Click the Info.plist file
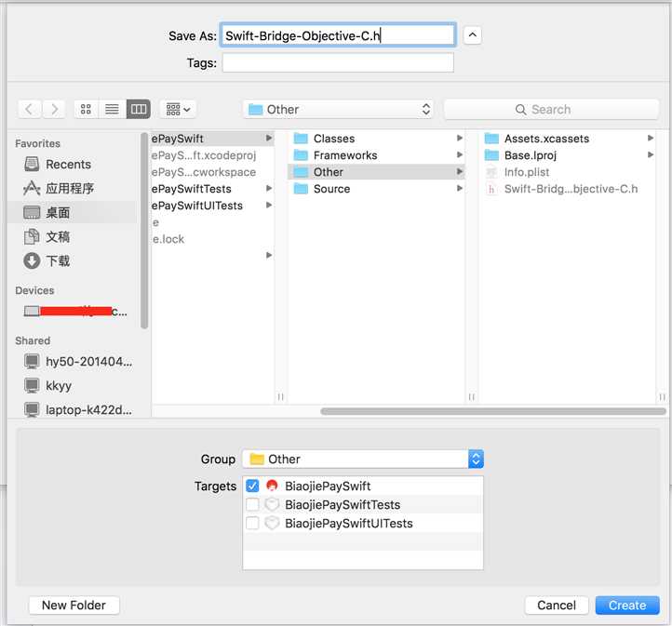Viewport: 672px width, 626px height. click(568, 172)
